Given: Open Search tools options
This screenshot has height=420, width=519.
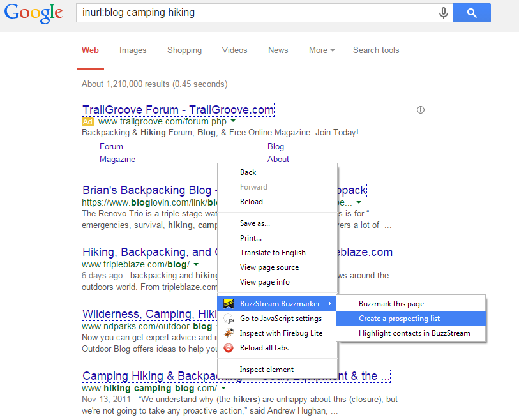Looking at the screenshot, I should coord(376,50).
